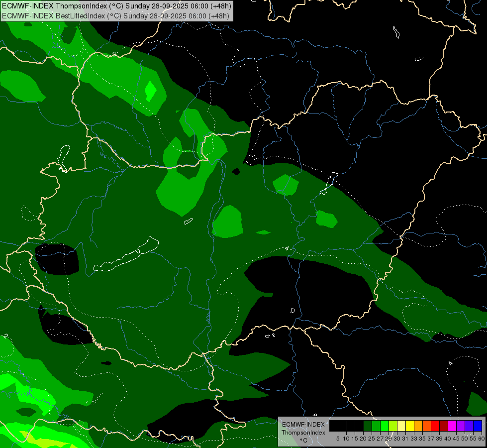Click the legend scale value 55
This screenshot has width=487, height=448.
point(473,439)
